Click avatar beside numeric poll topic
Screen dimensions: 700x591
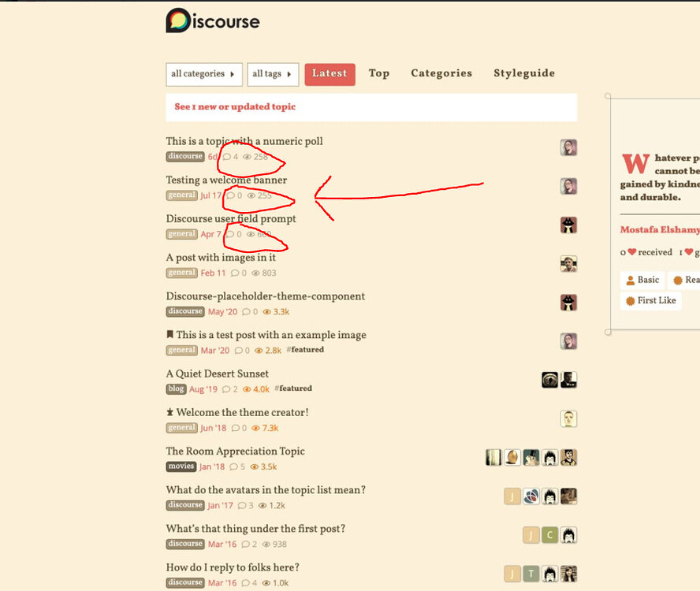tap(568, 147)
